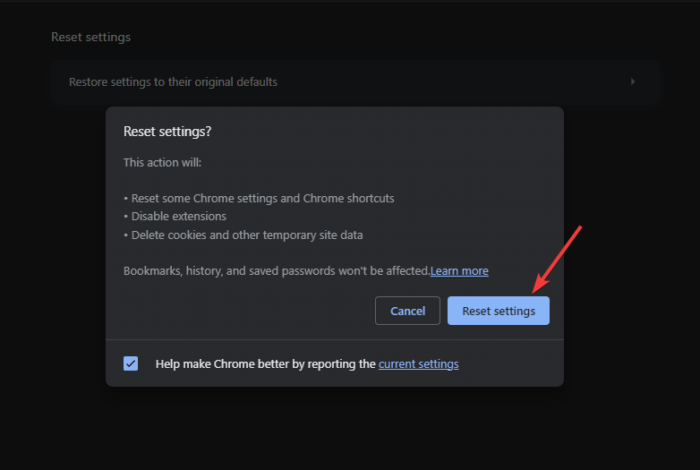Screen dimensions: 700x470
Task: Click the Help make Chrome better label text
Action: click(x=265, y=364)
